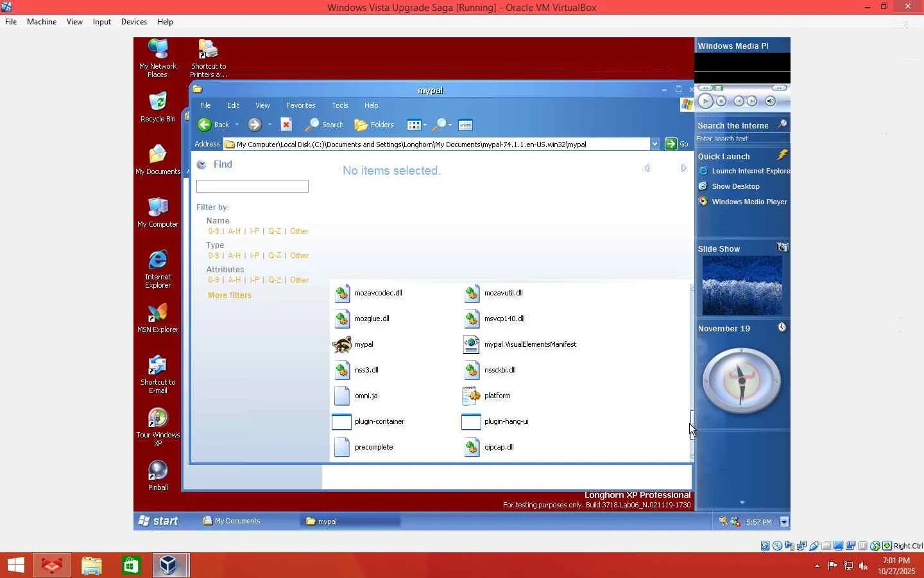Open VirtualBox Devices menu
This screenshot has height=578, width=924.
tap(134, 22)
